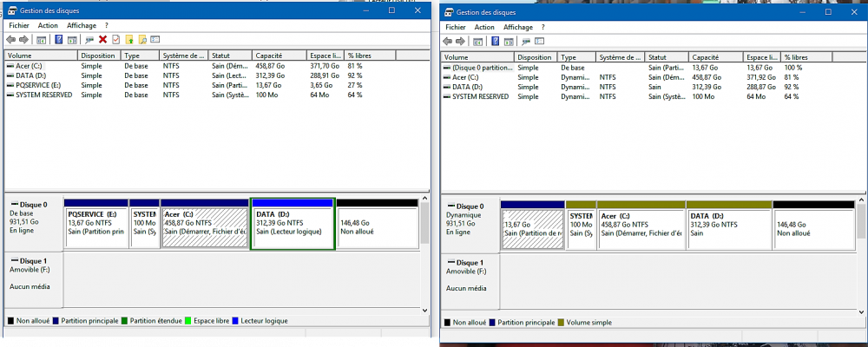The image size is (868, 347).
Task: Open the Fichier menu in the right window
Action: point(456,28)
